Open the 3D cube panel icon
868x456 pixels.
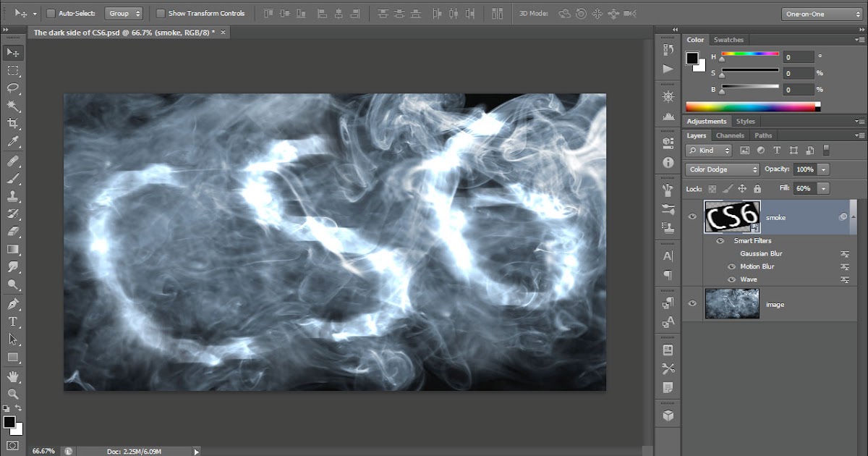[668, 416]
